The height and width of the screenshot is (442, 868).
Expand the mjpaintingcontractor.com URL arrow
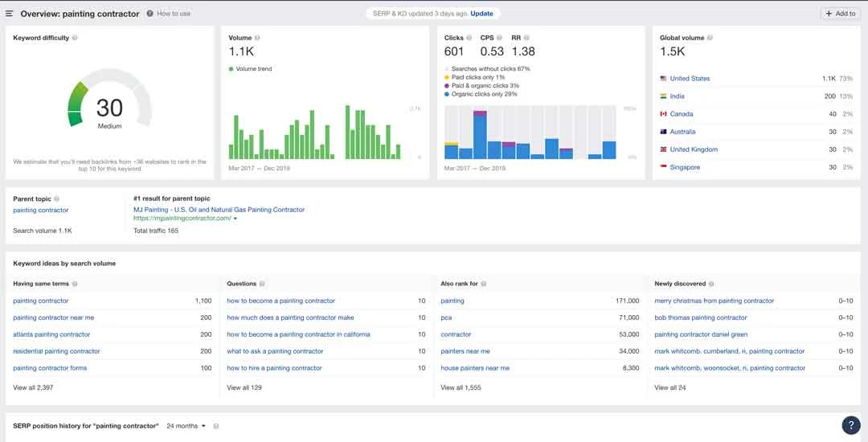235,219
